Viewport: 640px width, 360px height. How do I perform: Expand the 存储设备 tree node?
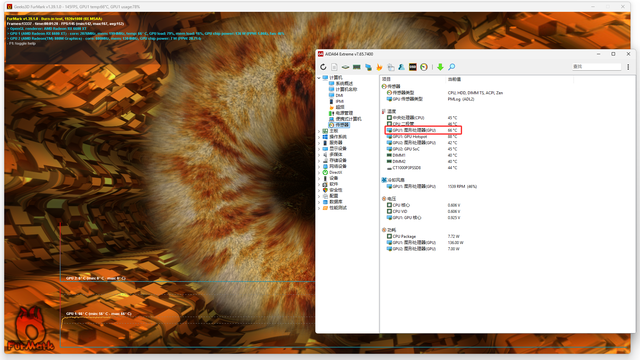[319, 160]
